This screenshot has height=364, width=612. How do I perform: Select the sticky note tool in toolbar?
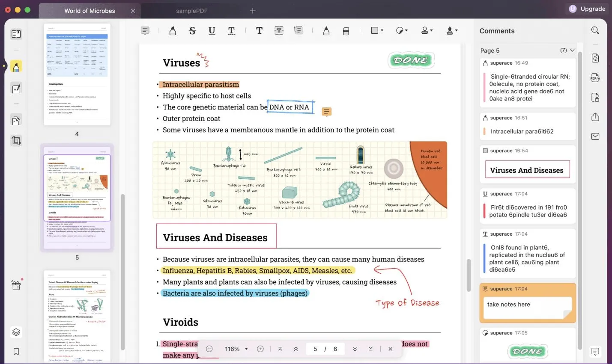(145, 31)
